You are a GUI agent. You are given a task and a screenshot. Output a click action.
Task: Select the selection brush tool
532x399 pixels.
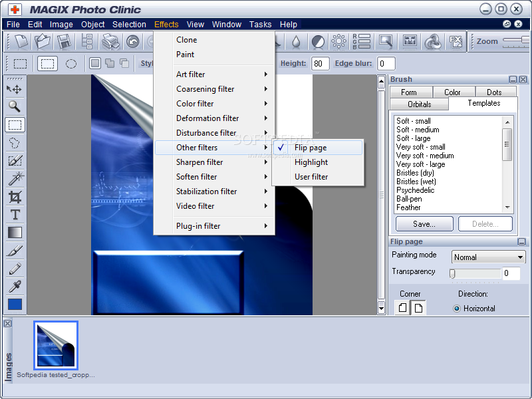click(x=14, y=160)
